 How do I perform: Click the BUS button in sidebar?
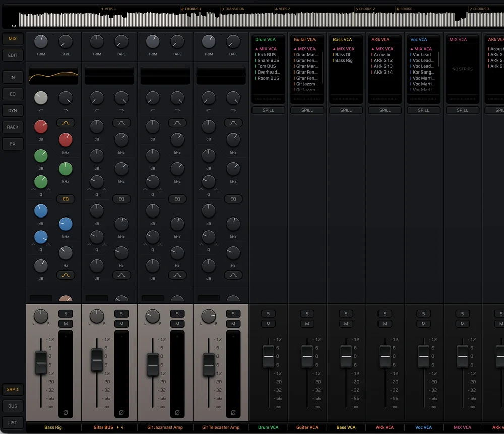[13, 406]
